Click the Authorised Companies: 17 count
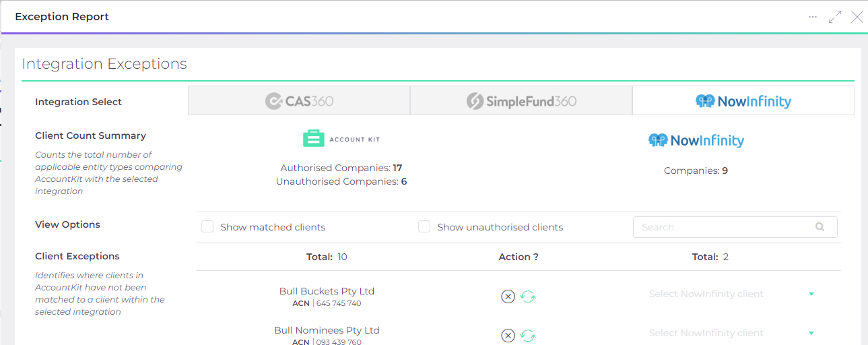This screenshot has width=868, height=345. 341,168
